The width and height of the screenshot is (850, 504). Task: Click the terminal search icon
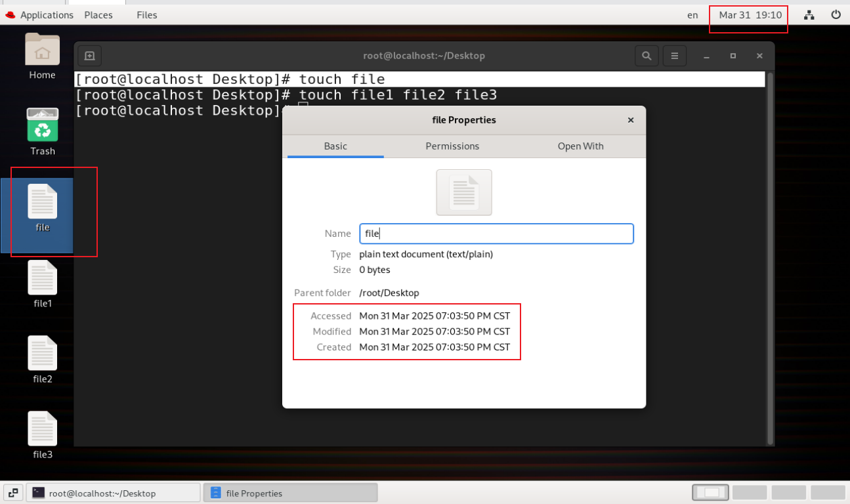[x=647, y=56]
